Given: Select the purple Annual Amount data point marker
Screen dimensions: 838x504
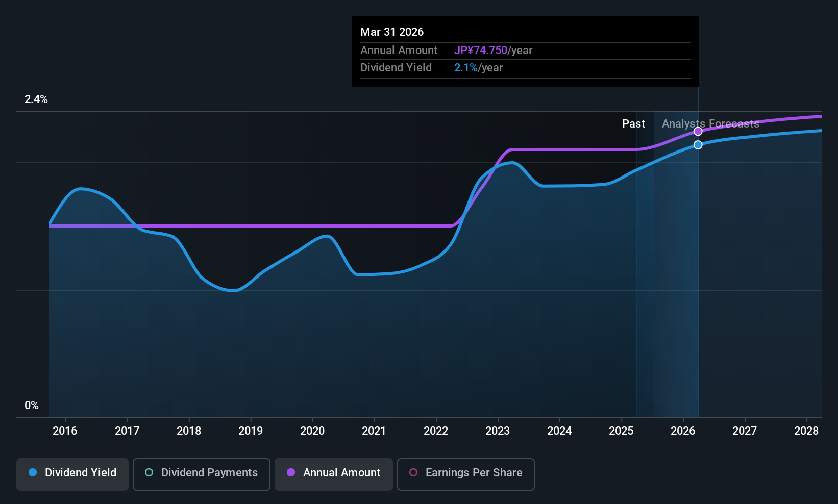Looking at the screenshot, I should point(698,132).
